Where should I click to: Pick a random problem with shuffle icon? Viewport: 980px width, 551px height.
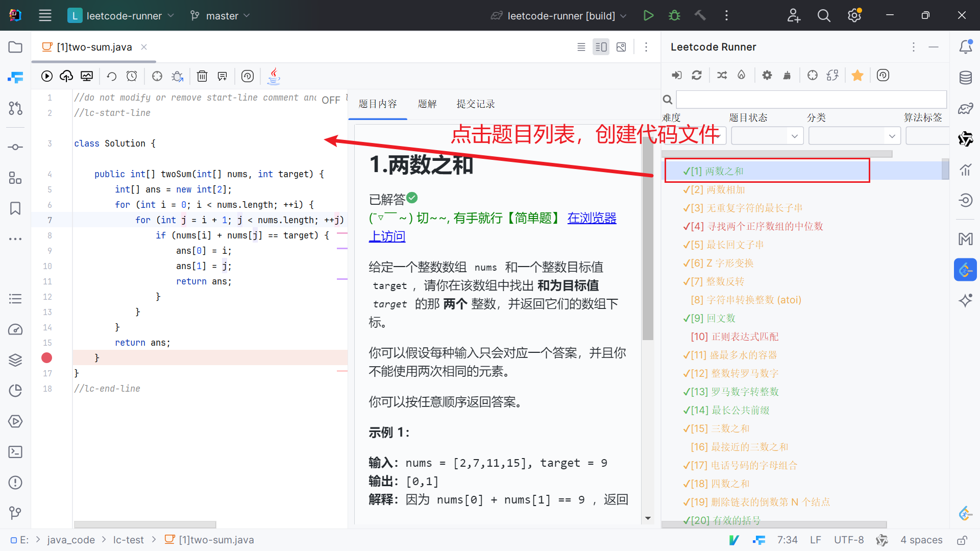(722, 75)
